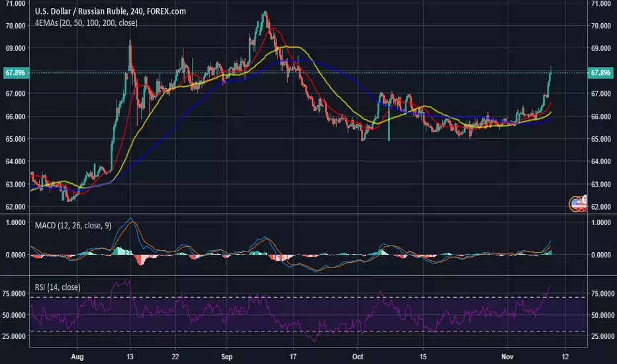This screenshot has height=364, width=617.
Task: Click the 13 date label on the time axis
Action: 130,357
